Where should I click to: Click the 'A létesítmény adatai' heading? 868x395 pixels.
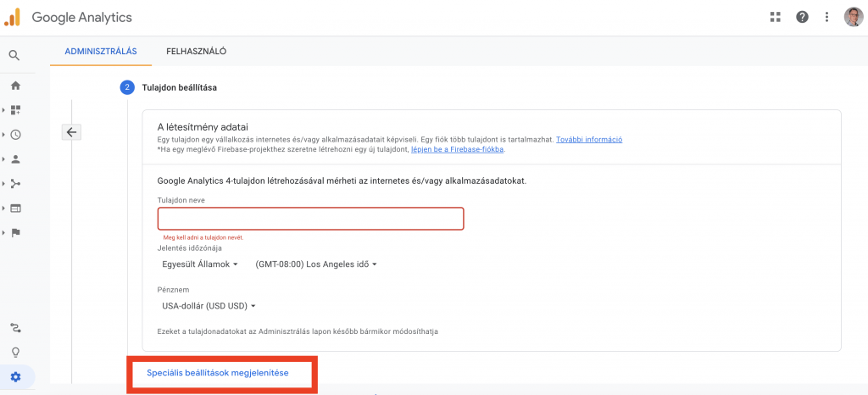[x=202, y=127]
